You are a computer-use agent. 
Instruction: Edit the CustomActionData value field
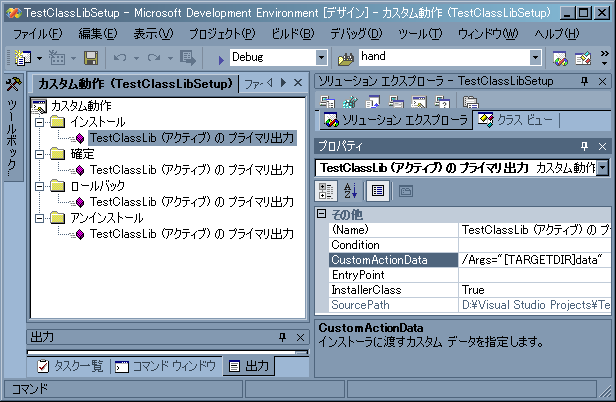[x=534, y=260]
